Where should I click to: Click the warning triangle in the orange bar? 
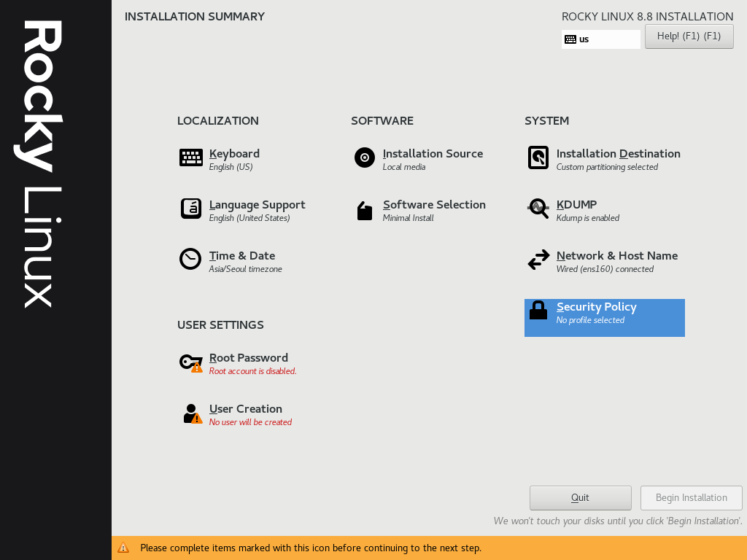tap(123, 548)
